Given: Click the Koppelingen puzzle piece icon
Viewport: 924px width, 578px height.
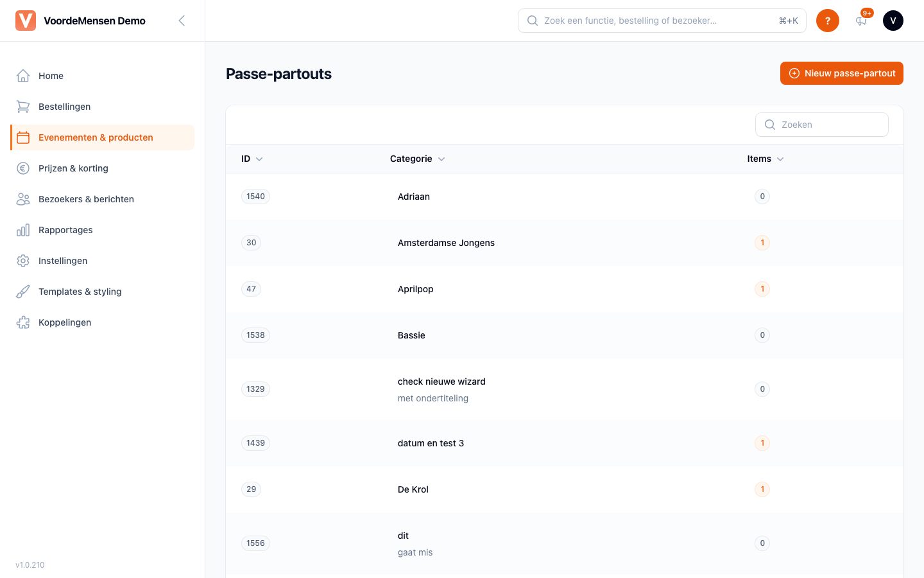Looking at the screenshot, I should pos(23,322).
